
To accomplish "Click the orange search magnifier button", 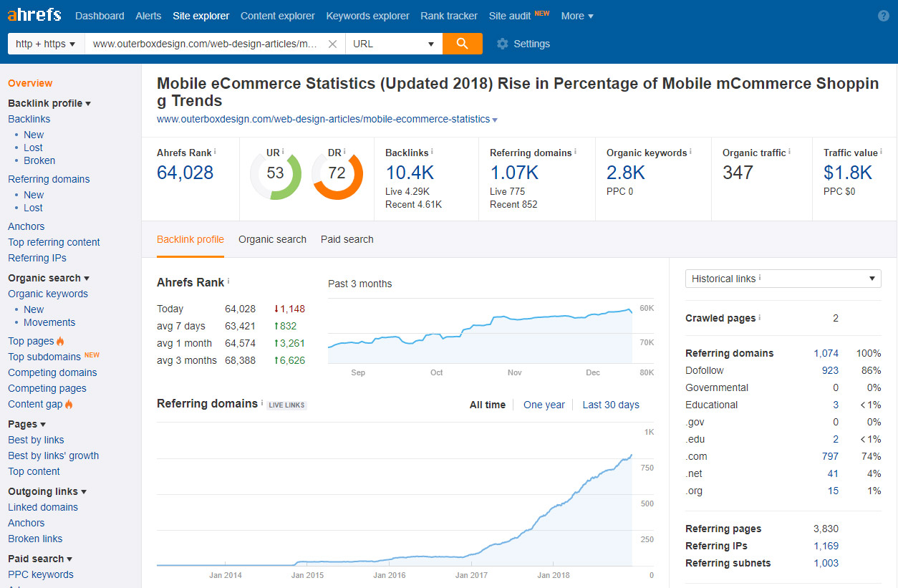I will coord(463,44).
